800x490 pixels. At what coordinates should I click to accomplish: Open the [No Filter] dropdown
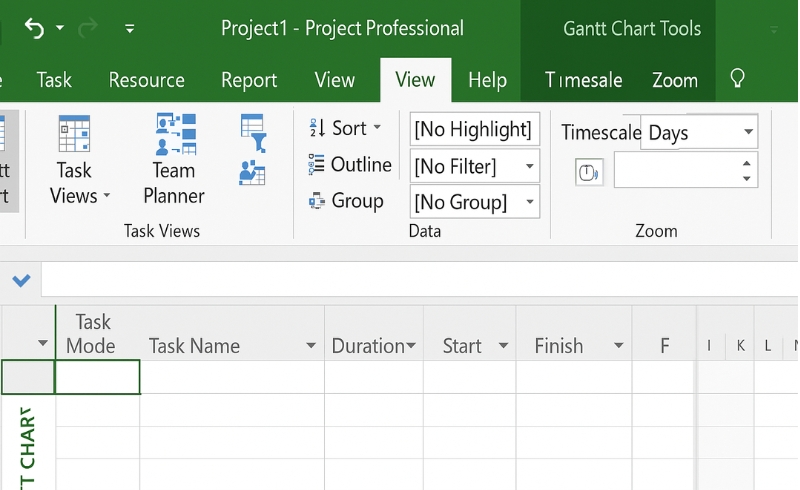coord(530,166)
